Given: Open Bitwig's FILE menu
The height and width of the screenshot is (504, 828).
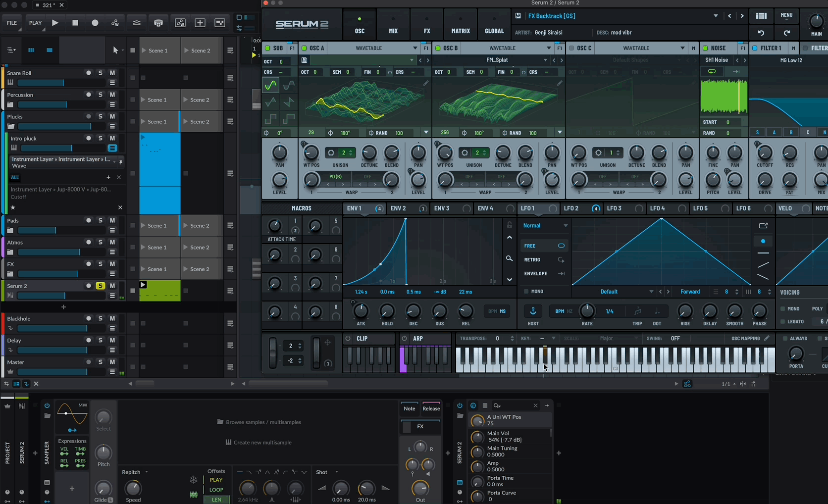Looking at the screenshot, I should (x=12, y=23).
